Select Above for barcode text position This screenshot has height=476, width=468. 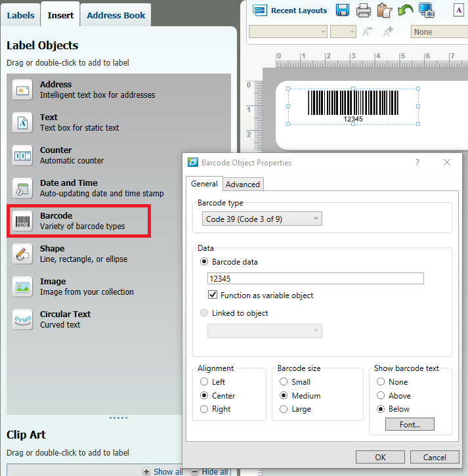tap(381, 396)
